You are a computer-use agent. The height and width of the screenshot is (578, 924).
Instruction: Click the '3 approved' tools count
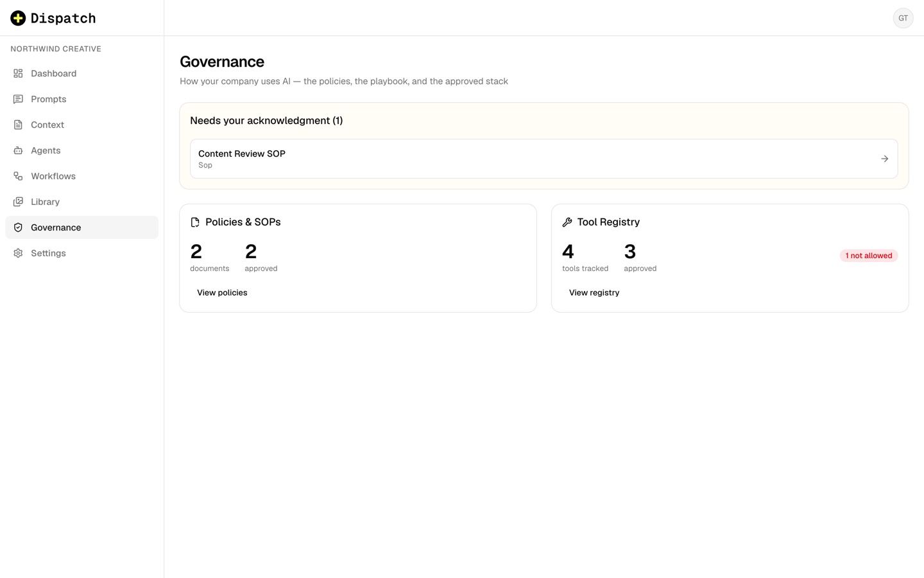(x=640, y=257)
